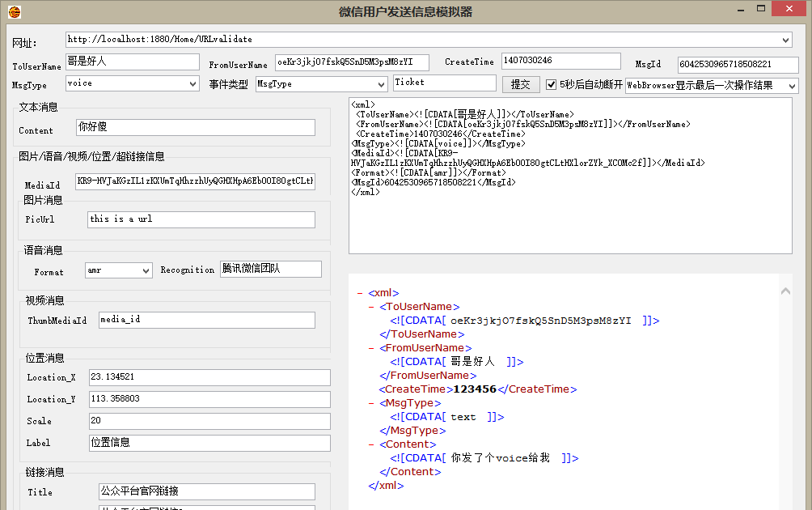Image resolution: width=812 pixels, height=510 pixels.
Task: Expand the Format amr dropdown
Action: point(146,270)
